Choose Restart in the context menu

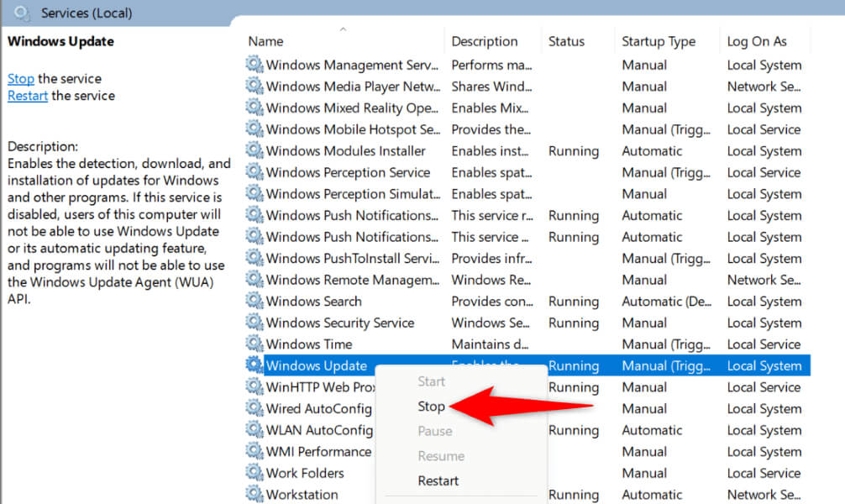pos(438,481)
